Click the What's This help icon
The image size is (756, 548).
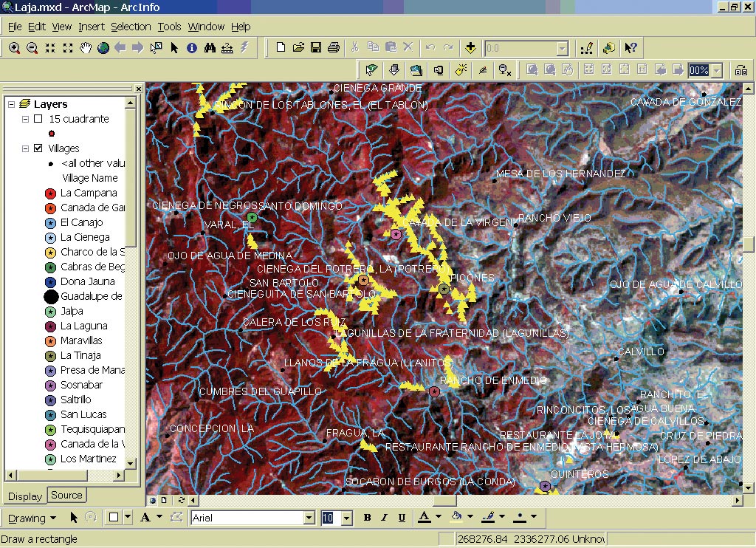630,48
